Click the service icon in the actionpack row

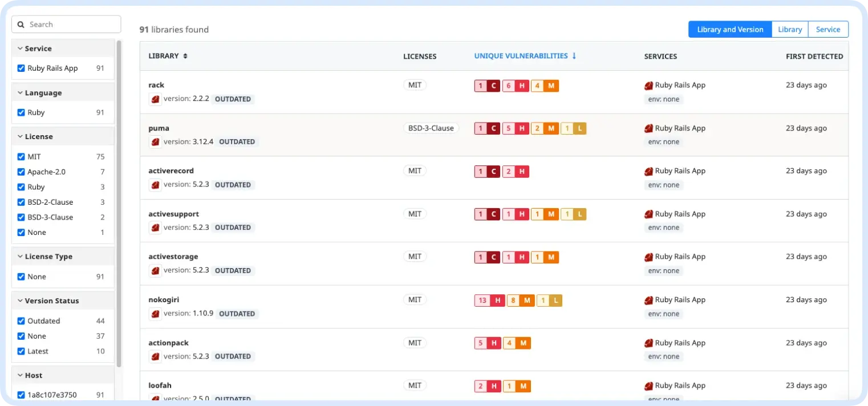(648, 343)
